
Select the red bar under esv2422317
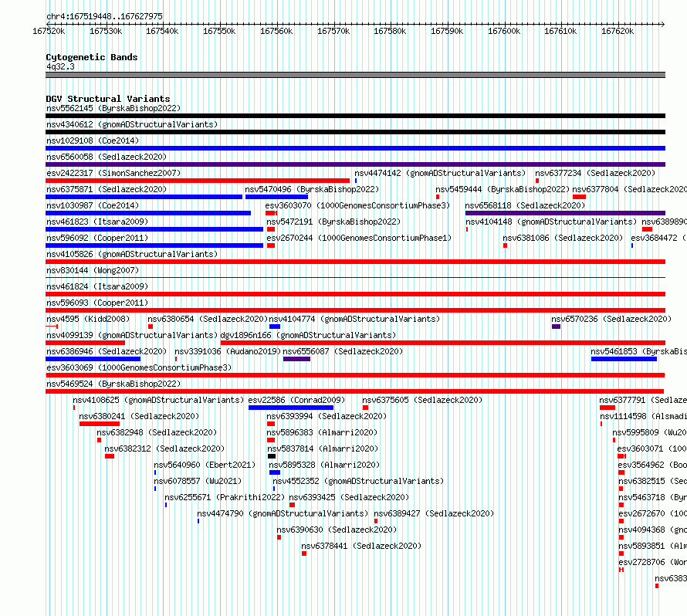(198, 181)
